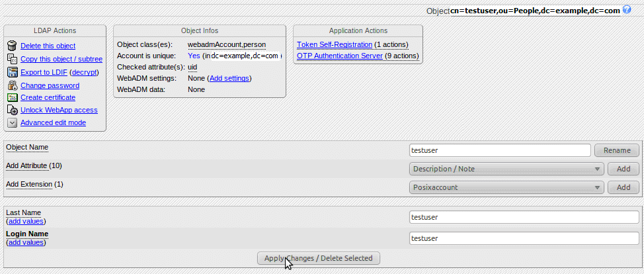Click the Export to LDIF icon
This screenshot has width=644, height=274.
pos(12,72)
